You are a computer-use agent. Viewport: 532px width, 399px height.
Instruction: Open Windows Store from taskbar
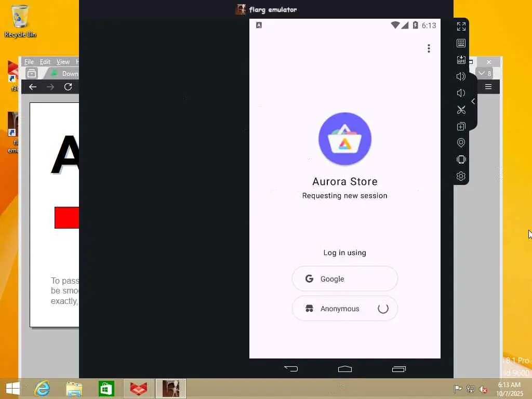point(106,389)
